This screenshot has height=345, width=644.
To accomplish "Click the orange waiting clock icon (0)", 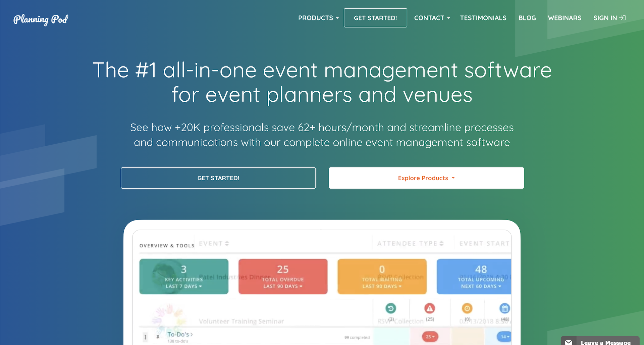I will click(x=467, y=308).
